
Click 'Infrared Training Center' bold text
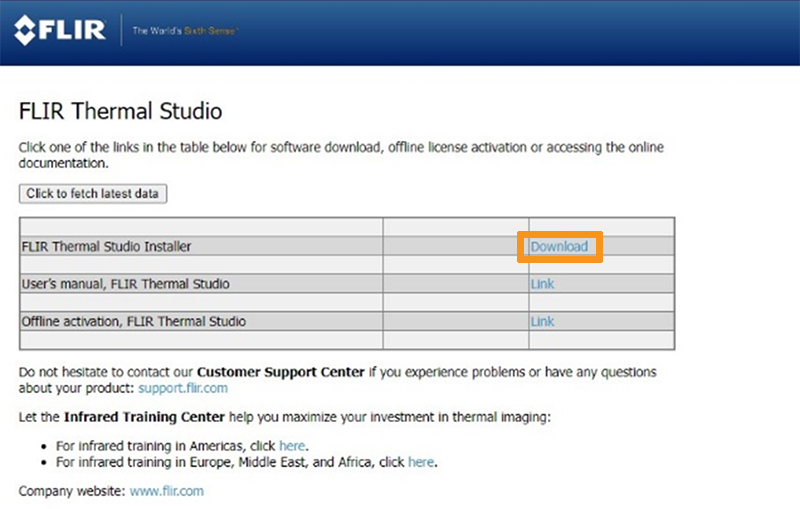pyautogui.click(x=144, y=417)
